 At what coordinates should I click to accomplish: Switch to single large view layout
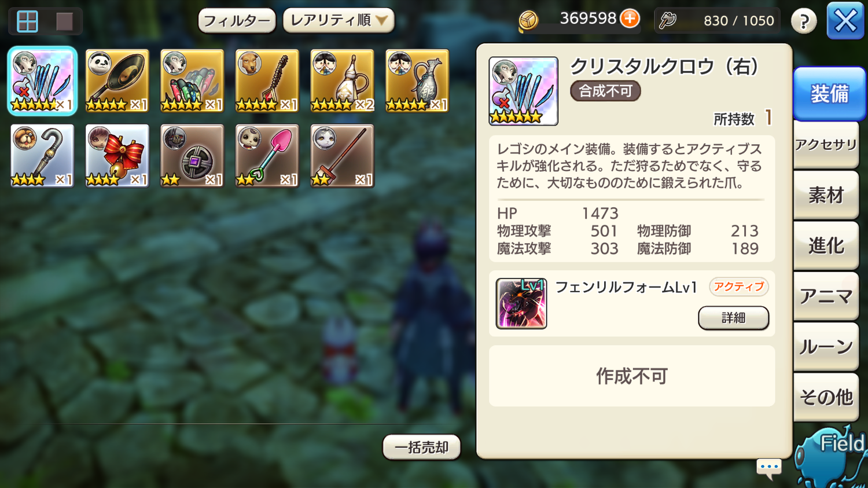coord(64,21)
